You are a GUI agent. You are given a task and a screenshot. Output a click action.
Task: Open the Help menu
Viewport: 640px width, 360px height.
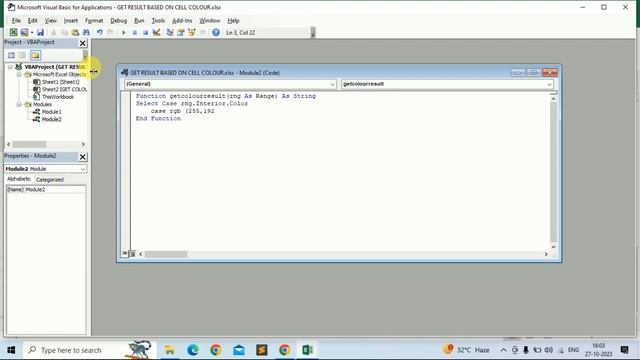233,20
